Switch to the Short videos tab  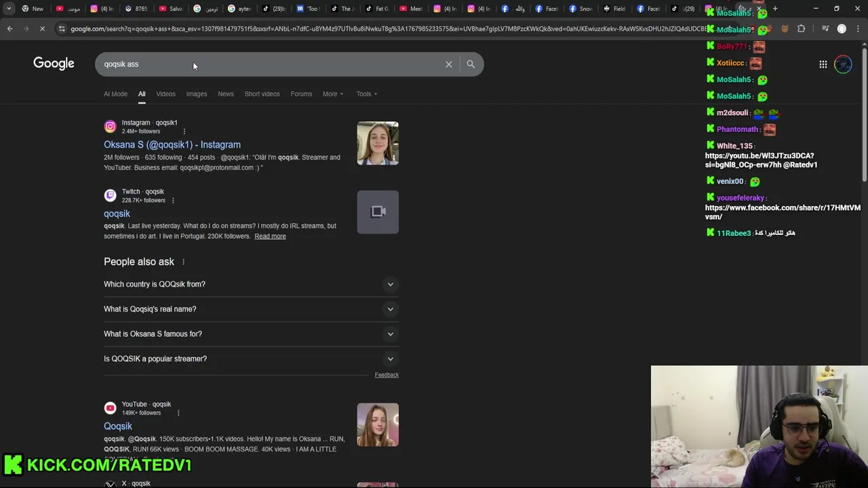click(262, 94)
